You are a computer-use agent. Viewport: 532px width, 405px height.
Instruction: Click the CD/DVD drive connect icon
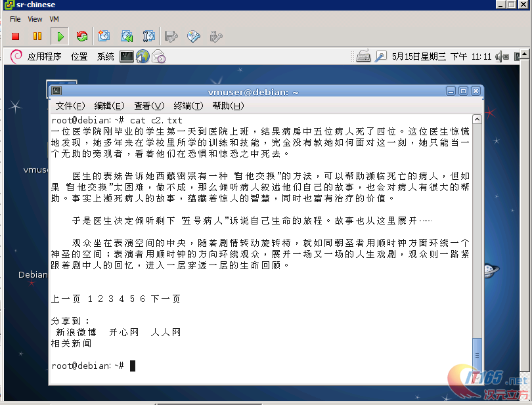[x=193, y=36]
